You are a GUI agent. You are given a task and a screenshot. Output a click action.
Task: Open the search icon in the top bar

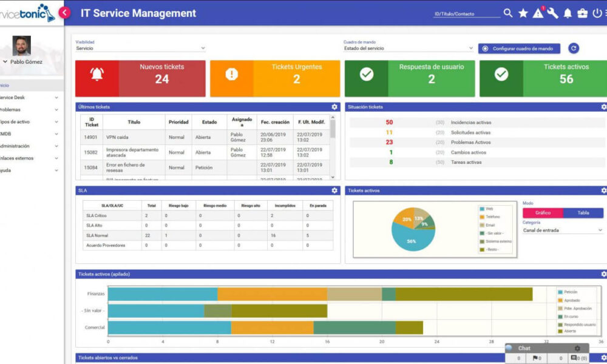[507, 12]
